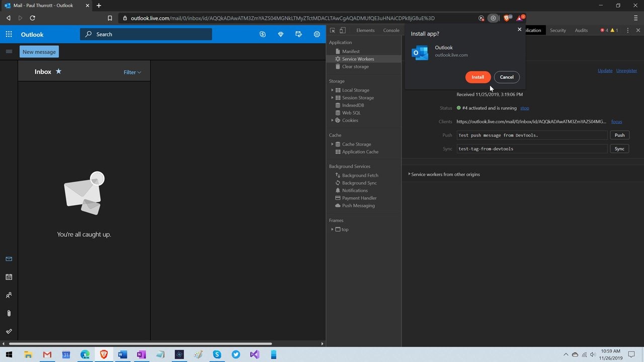Click into the Push message text field
The width and height of the screenshot is (644, 362).
(531, 135)
